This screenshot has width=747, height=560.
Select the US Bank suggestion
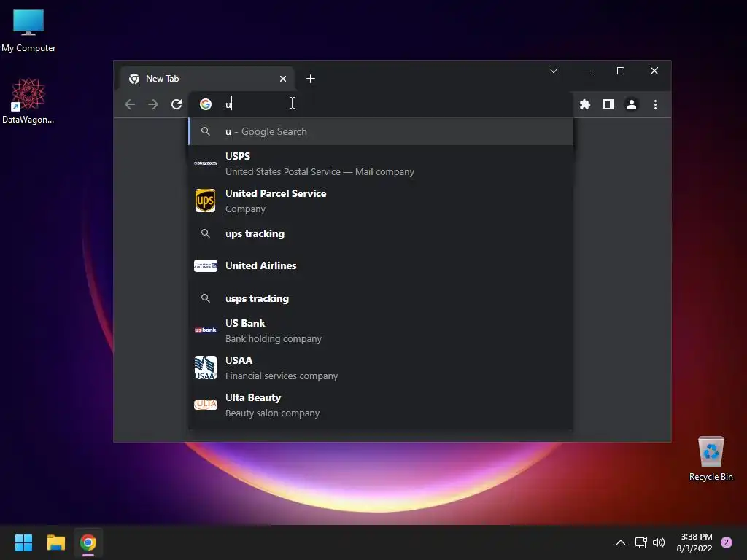381,330
